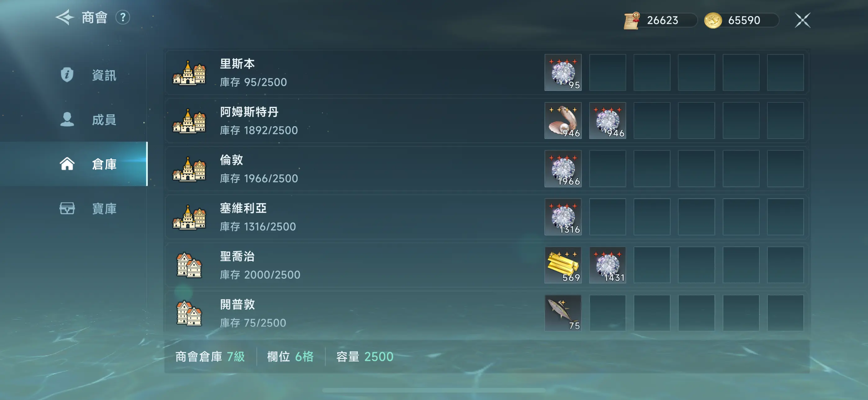The image size is (868, 400).
Task: Select the gold bars item in 聖喬治
Action: tap(563, 265)
